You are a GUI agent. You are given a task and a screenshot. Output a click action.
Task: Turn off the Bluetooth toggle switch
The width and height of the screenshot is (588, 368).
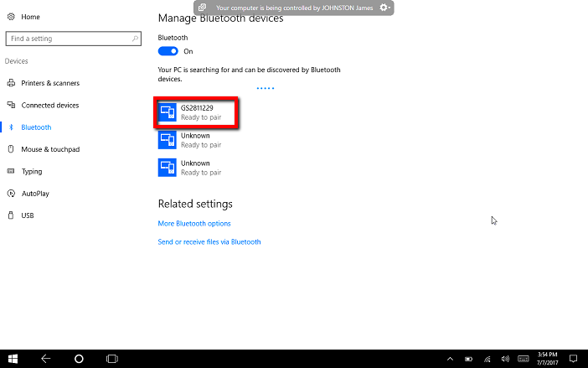[x=168, y=51]
